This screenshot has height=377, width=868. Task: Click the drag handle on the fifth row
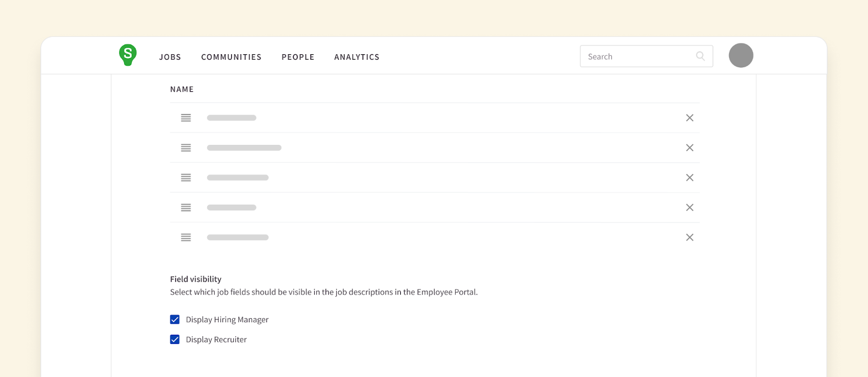[186, 237]
